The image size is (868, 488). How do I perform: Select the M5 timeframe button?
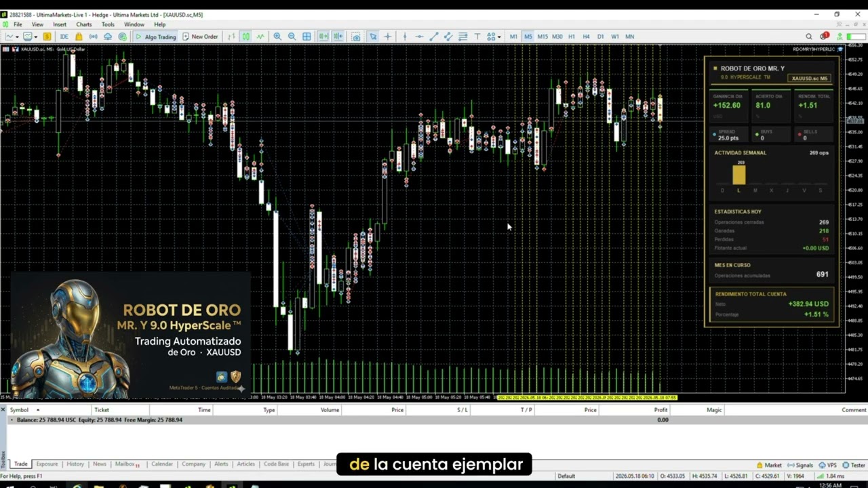click(x=528, y=37)
